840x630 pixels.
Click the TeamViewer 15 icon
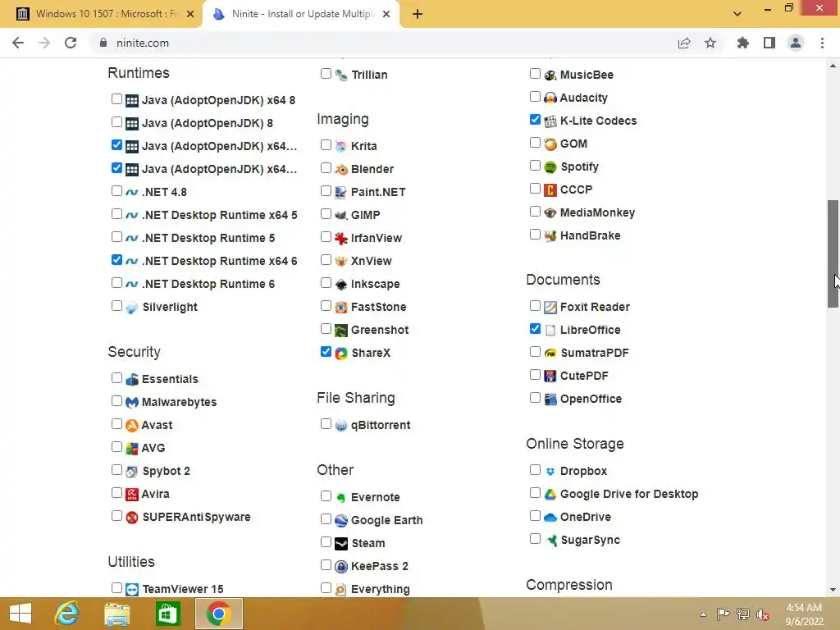132,590
